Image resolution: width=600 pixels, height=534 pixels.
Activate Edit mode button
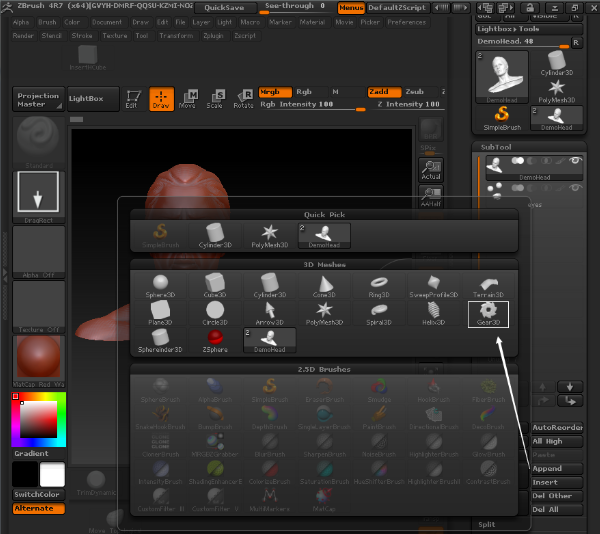coord(131,99)
